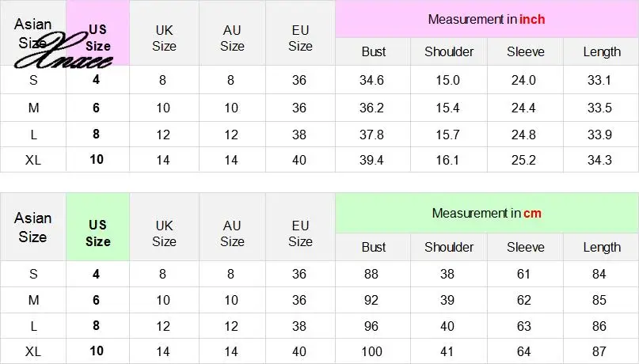This screenshot has width=639, height=364.
Task: Select the green US Size header cell
Action: [98, 233]
